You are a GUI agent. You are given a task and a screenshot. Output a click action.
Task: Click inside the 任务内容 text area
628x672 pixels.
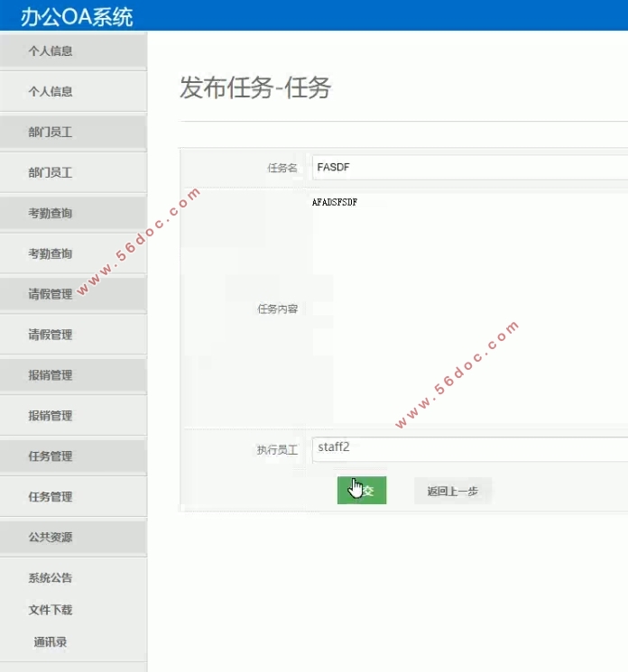(470, 308)
